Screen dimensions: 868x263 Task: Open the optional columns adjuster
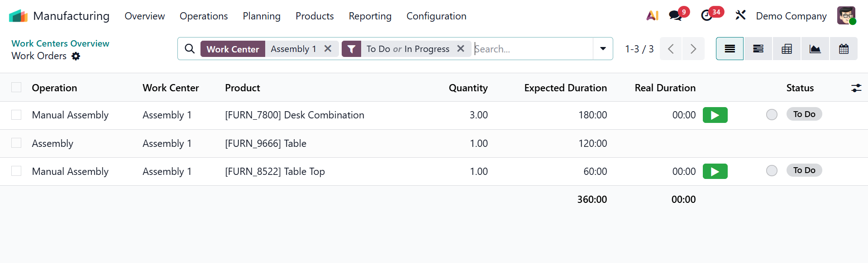[856, 88]
